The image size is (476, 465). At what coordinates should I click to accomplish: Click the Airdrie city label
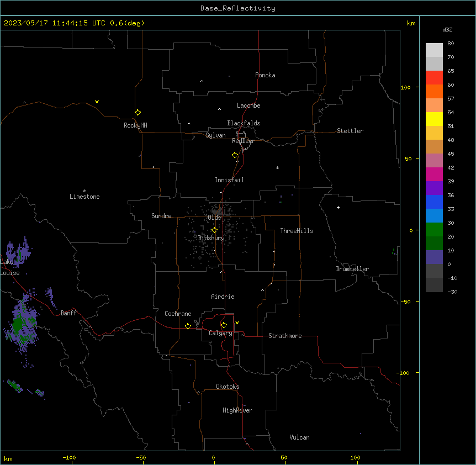coord(223,297)
